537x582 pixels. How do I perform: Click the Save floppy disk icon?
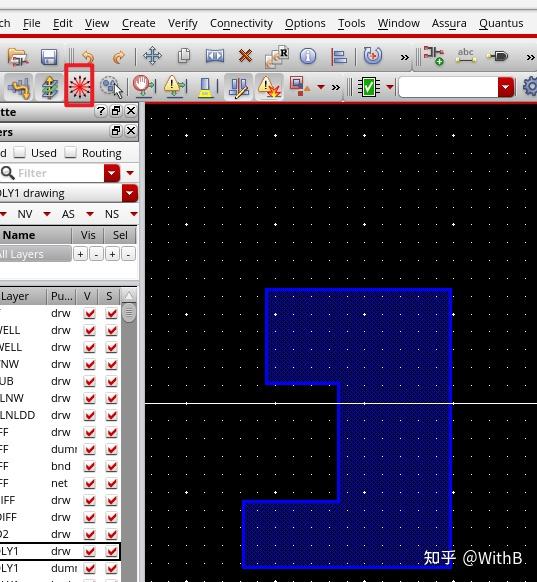(x=49, y=57)
